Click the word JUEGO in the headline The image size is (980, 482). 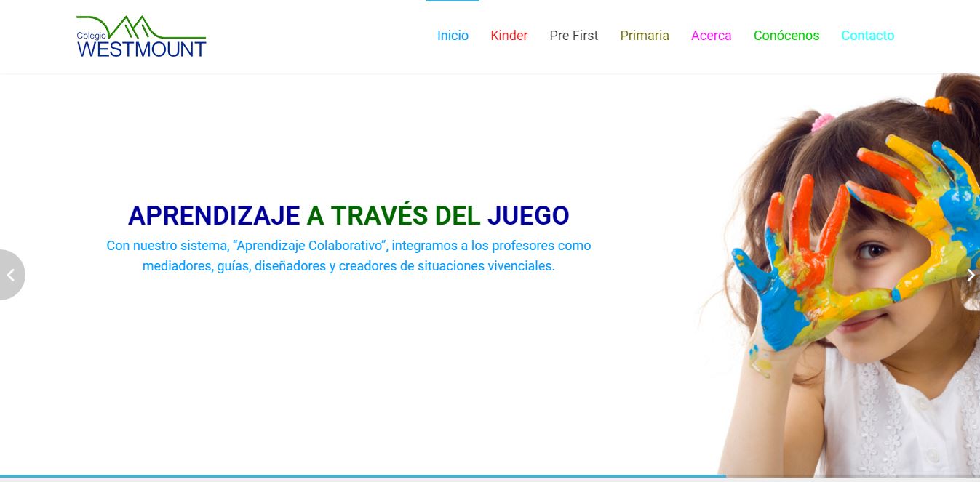[527, 216]
